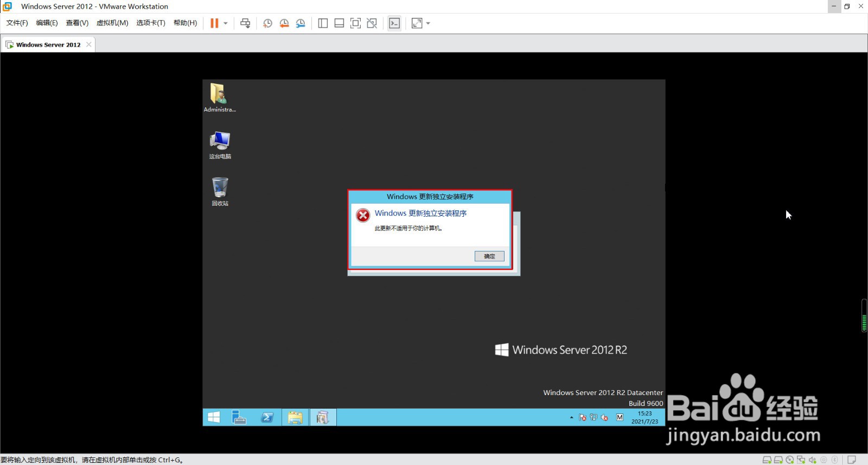Click the guest network tray icon

[x=593, y=417]
